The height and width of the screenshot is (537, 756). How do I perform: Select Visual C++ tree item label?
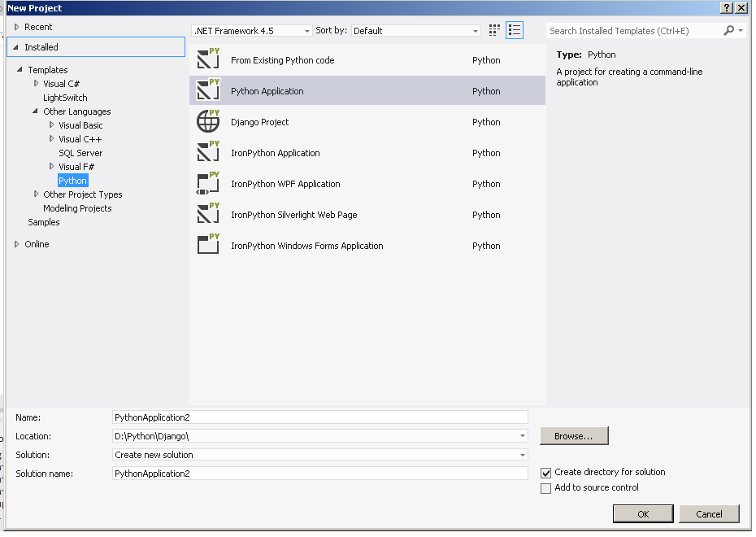(80, 139)
